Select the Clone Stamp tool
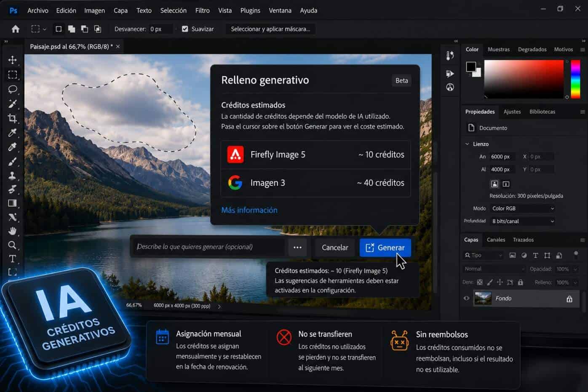The height and width of the screenshot is (392, 588). click(x=13, y=175)
